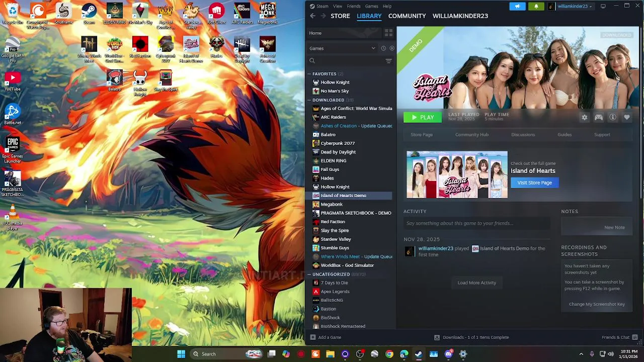This screenshot has width=644, height=362.
Task: Start the game with the green Play button
Action: click(423, 117)
